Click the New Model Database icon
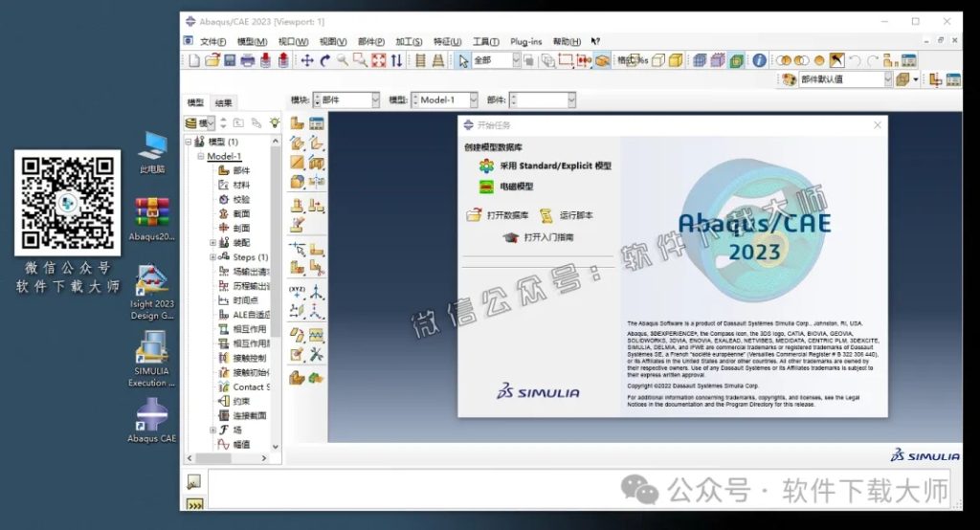The height and width of the screenshot is (530, 980). click(194, 60)
